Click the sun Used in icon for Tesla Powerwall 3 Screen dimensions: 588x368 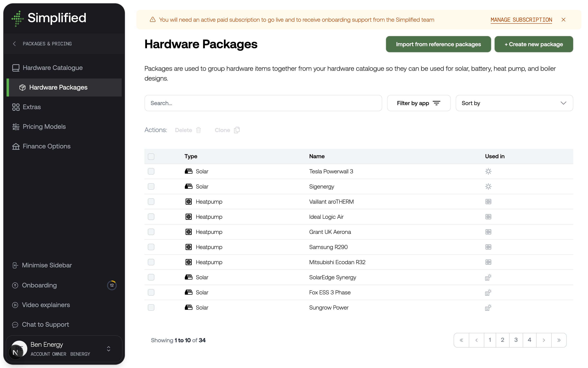488,171
